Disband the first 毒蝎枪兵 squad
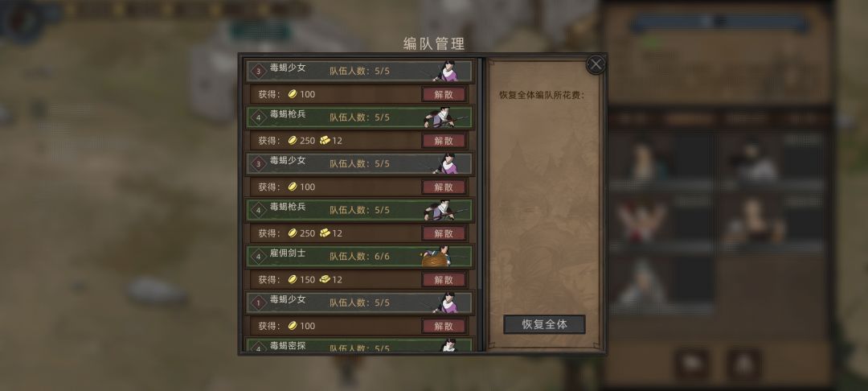Screen dimensions: 868x391 [x=444, y=141]
